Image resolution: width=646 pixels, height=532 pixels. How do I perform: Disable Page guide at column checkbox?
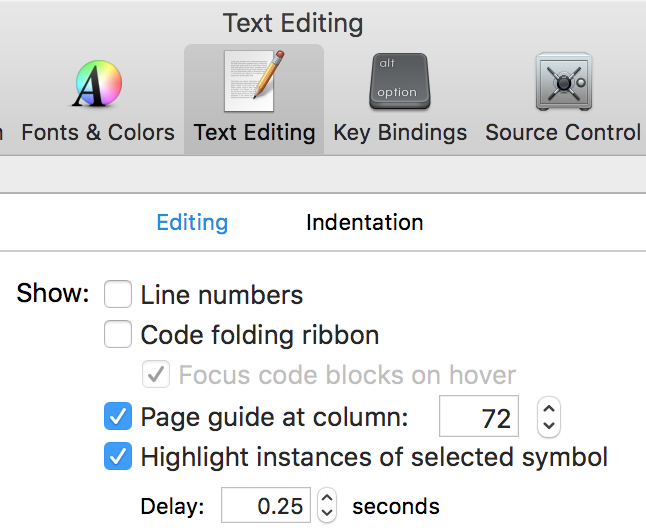(118, 416)
